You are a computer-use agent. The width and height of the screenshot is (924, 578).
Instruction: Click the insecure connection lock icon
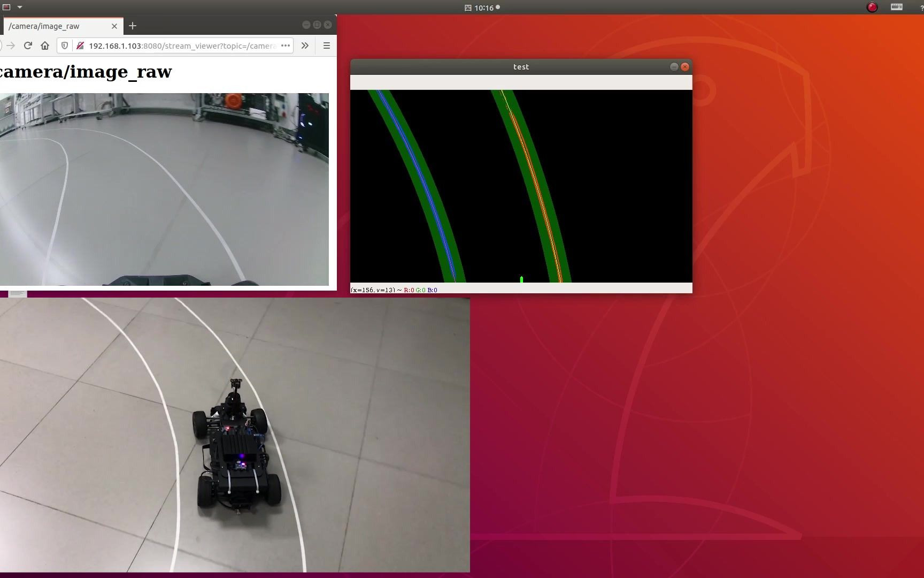(80, 46)
